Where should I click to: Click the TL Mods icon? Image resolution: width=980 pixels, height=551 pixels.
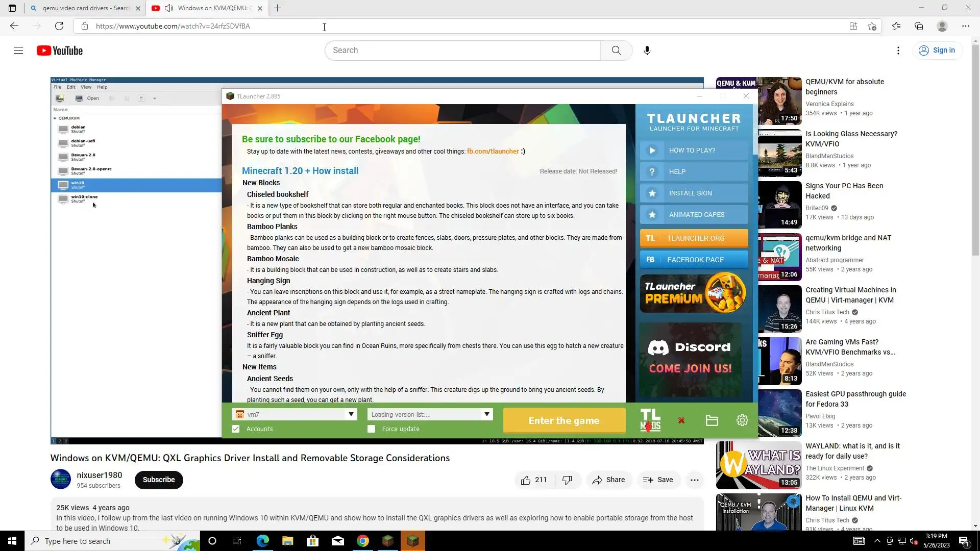click(650, 420)
